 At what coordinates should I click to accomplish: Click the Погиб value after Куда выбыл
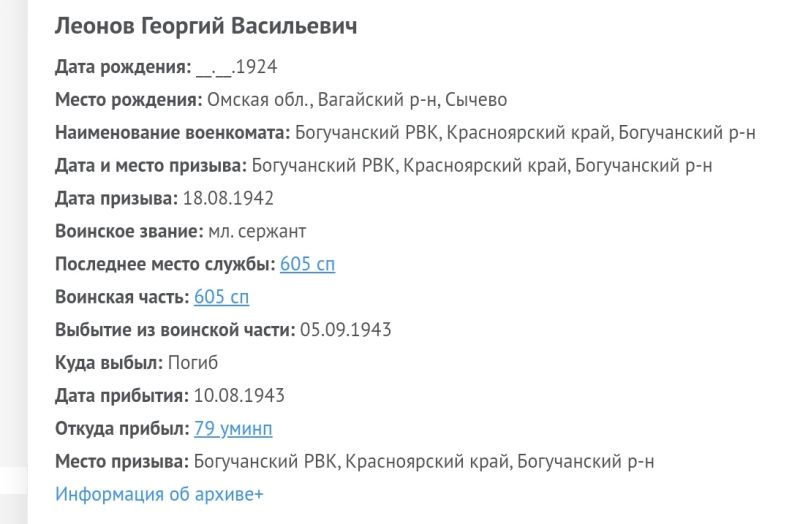pos(193,363)
